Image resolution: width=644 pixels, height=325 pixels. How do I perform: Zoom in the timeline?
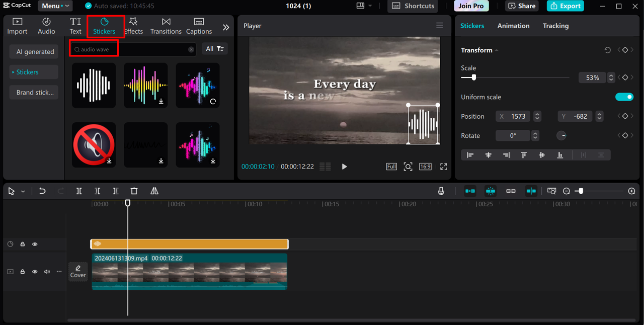(632, 191)
